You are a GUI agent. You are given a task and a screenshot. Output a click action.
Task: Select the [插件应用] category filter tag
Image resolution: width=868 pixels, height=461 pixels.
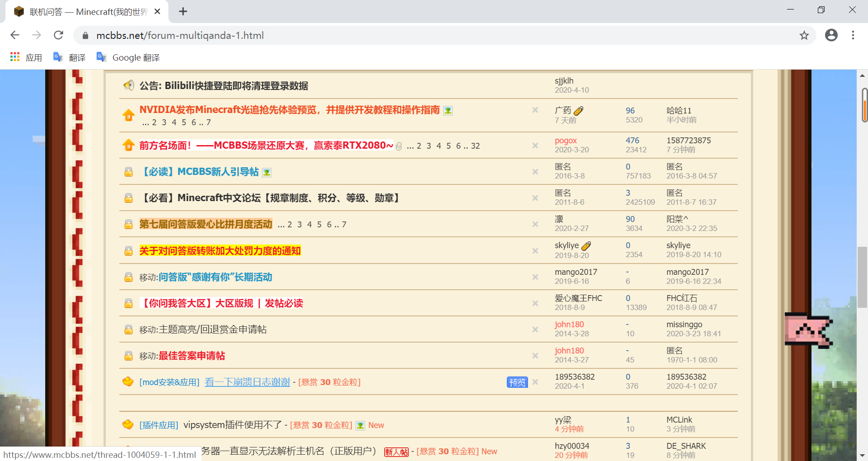[159, 425]
